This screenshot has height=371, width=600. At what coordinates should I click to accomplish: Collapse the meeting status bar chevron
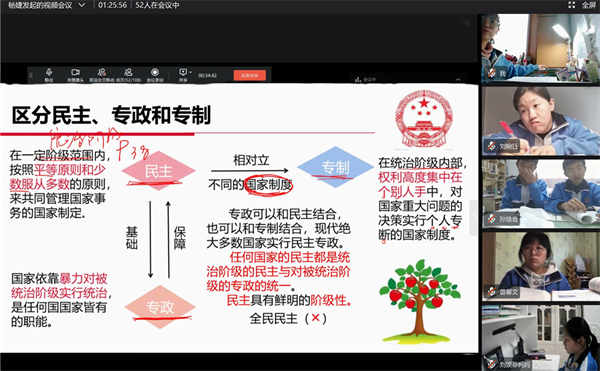coord(458,79)
